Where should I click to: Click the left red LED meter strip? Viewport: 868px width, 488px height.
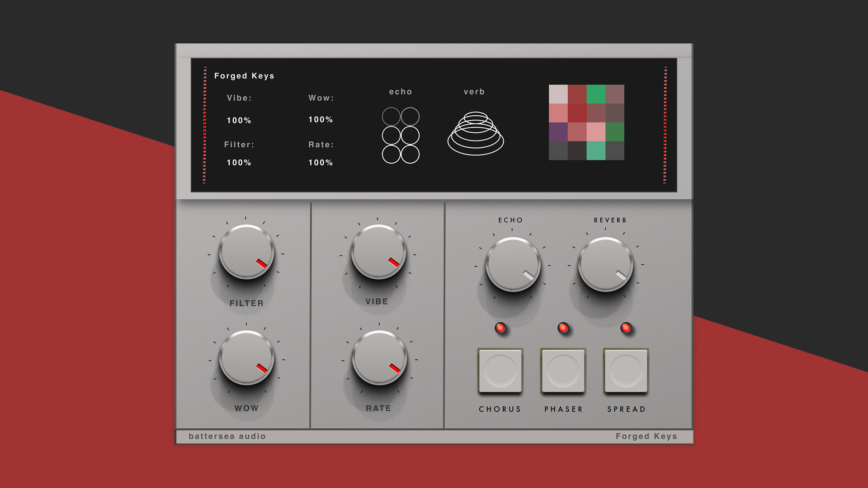205,124
